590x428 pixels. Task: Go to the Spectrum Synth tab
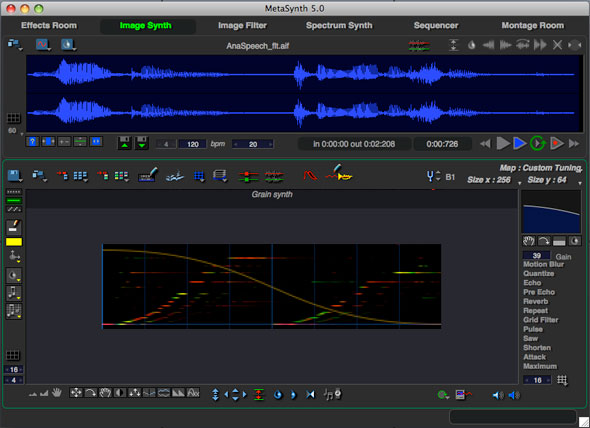[339, 25]
